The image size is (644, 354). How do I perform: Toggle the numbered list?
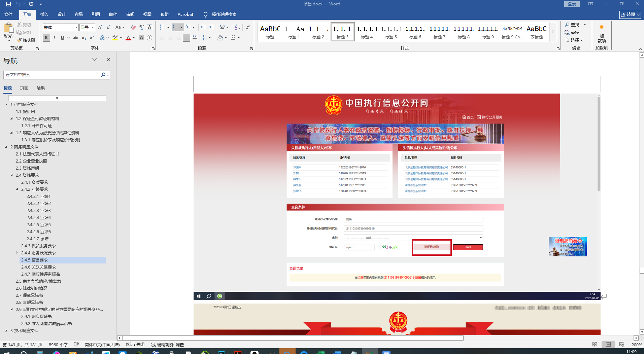[175, 27]
